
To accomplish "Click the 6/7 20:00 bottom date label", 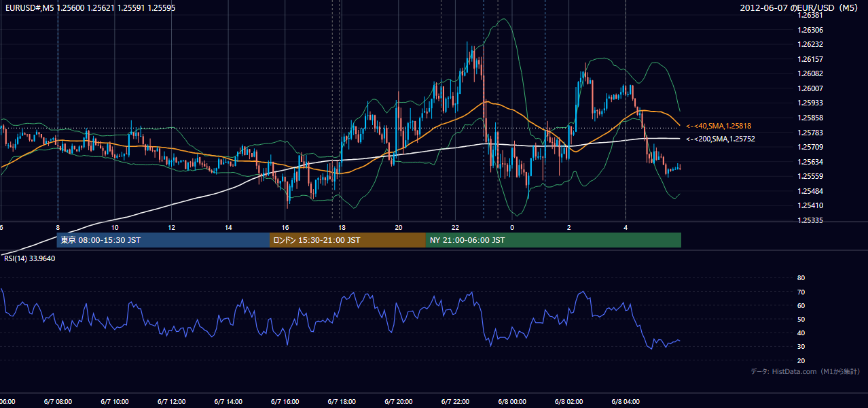I will 399,402.
